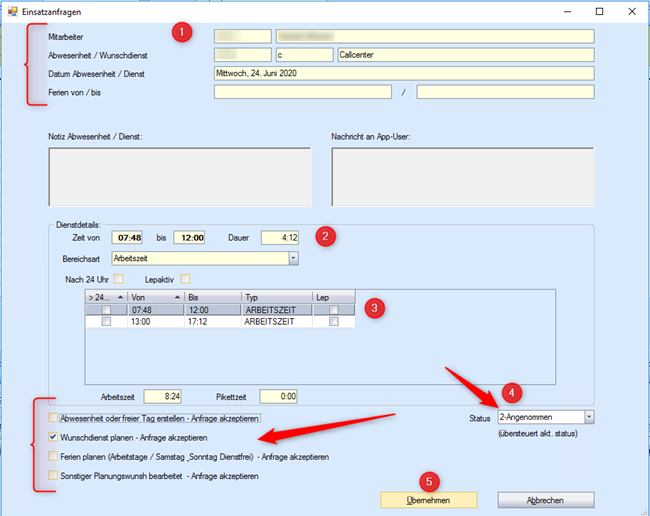Uncheck 'Wunschdienst planen - Anfrage akzeptieren'
The height and width of the screenshot is (516, 650).
(54, 437)
